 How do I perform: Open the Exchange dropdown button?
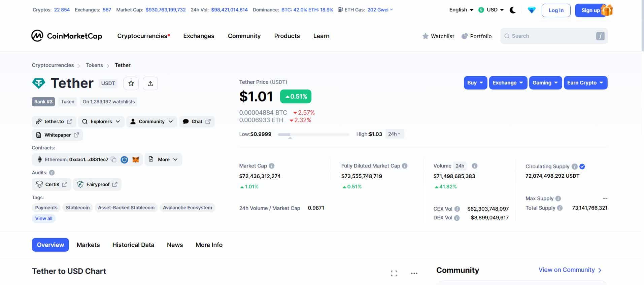508,83
